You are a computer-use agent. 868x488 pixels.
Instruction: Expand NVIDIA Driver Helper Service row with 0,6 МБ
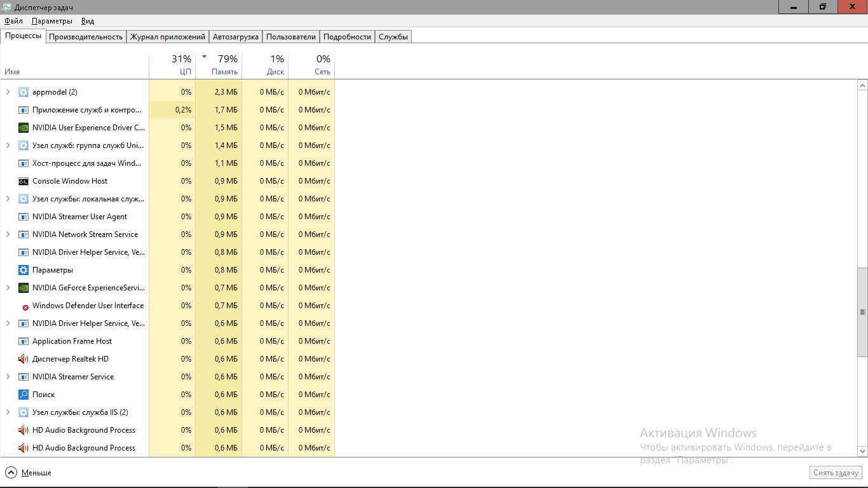pos(8,323)
